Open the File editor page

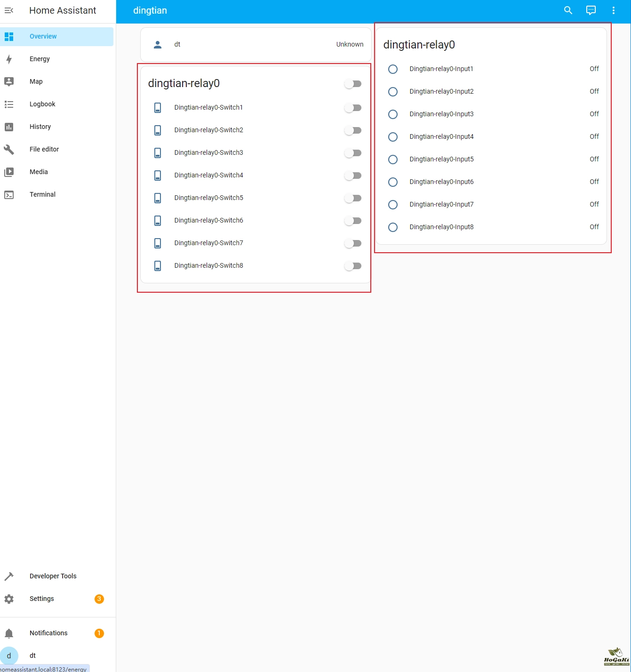44,149
